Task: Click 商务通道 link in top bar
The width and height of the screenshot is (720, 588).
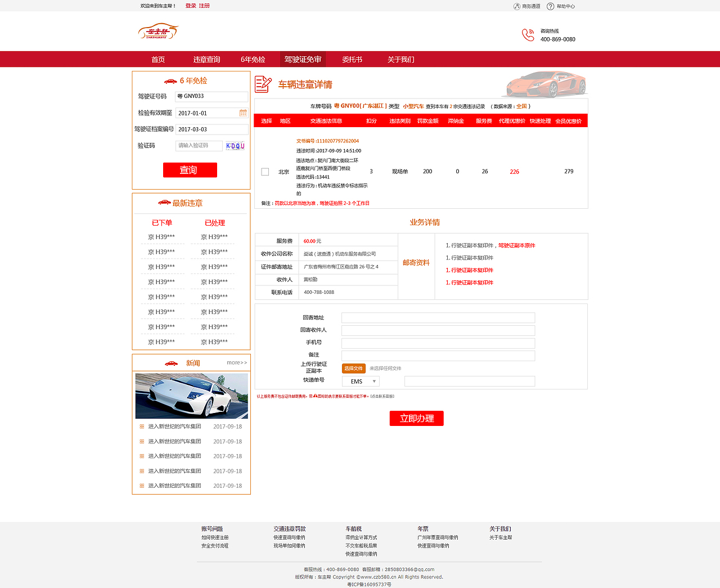Action: click(531, 6)
